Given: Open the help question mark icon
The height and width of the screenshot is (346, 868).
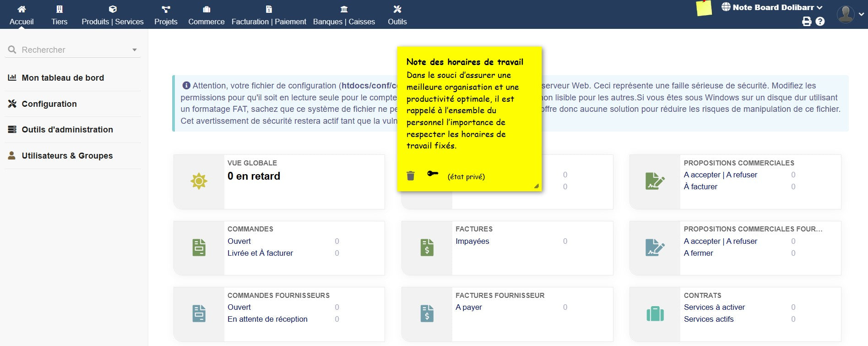Looking at the screenshot, I should [x=820, y=22].
